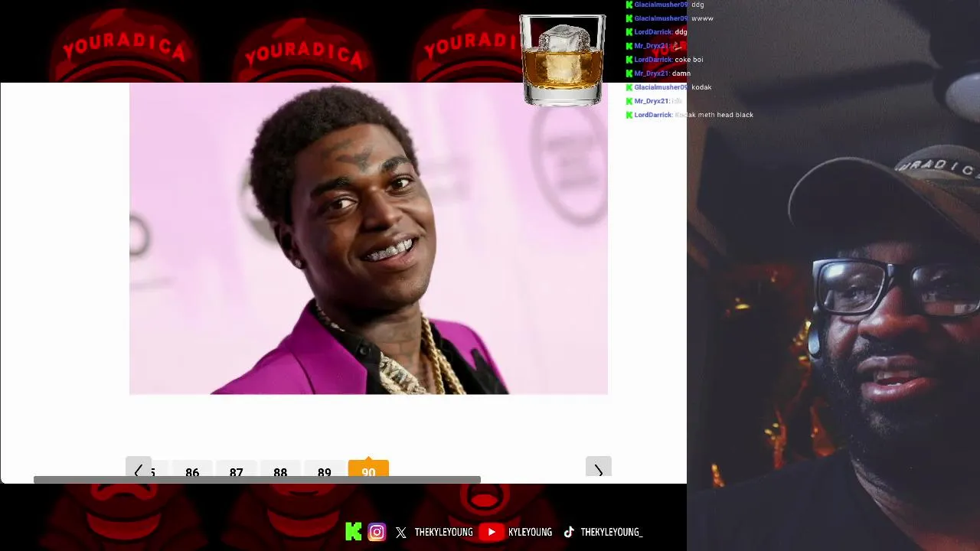Viewport: 980px width, 551px height.
Task: Click the horizontal scrollbar below the pagination
Action: point(257,480)
